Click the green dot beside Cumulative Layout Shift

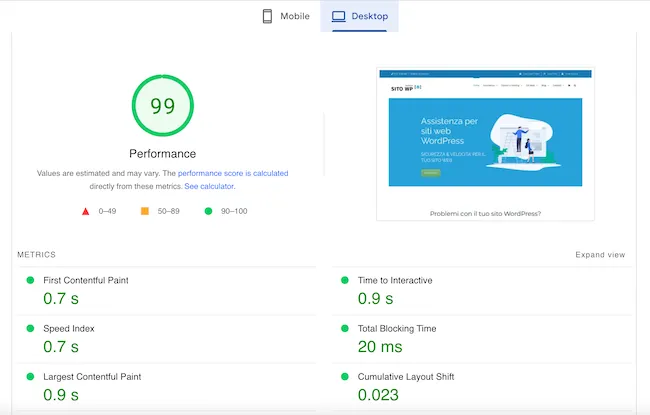pos(345,377)
